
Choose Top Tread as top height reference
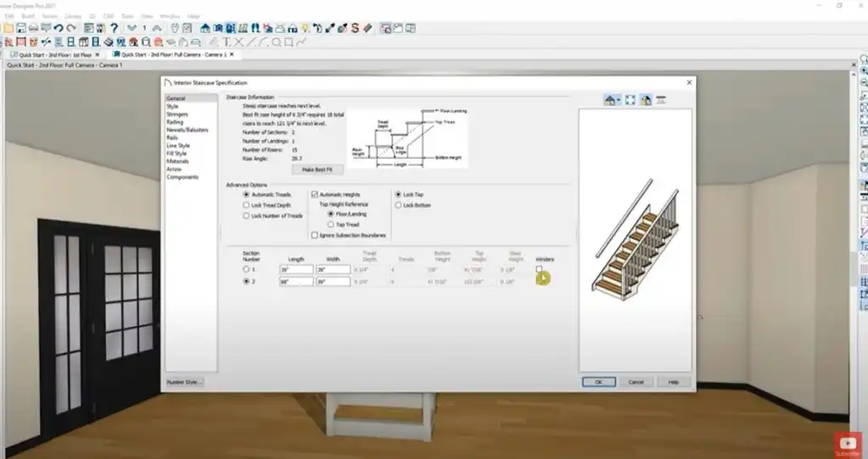tap(331, 225)
